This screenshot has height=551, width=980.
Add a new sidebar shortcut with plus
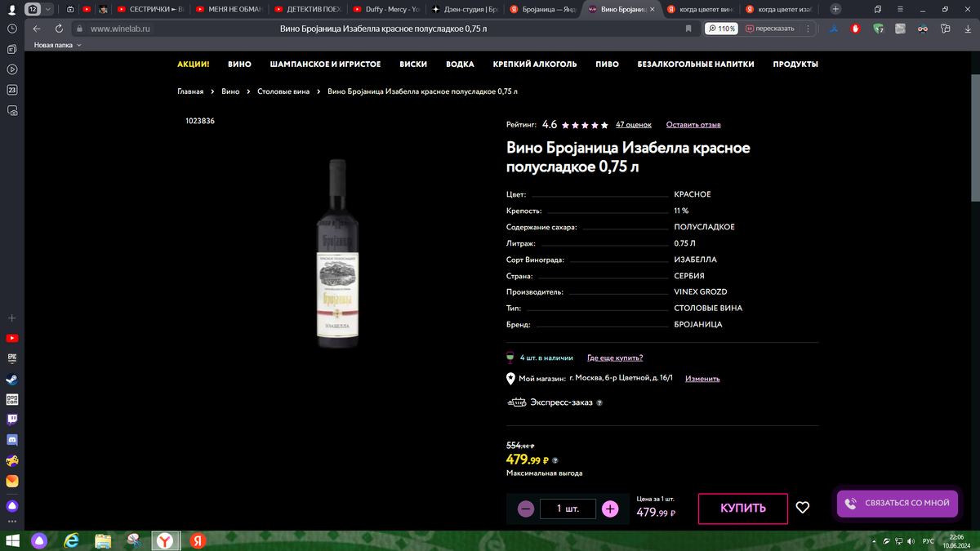click(x=12, y=318)
